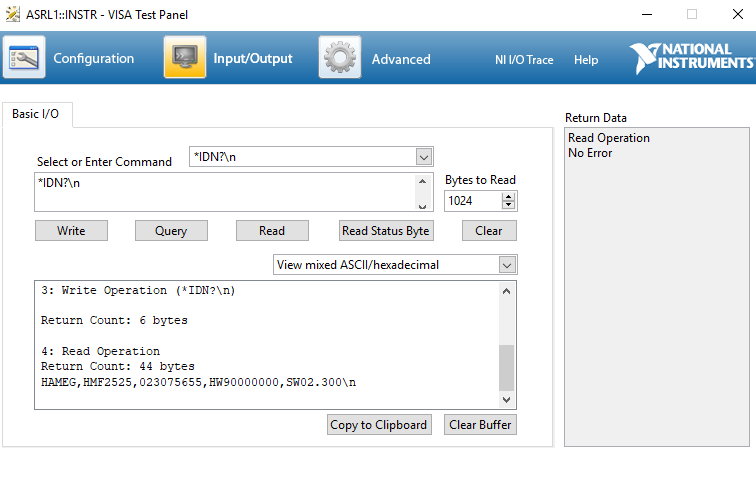
Task: Open the Configuration panel icon
Action: (24, 57)
